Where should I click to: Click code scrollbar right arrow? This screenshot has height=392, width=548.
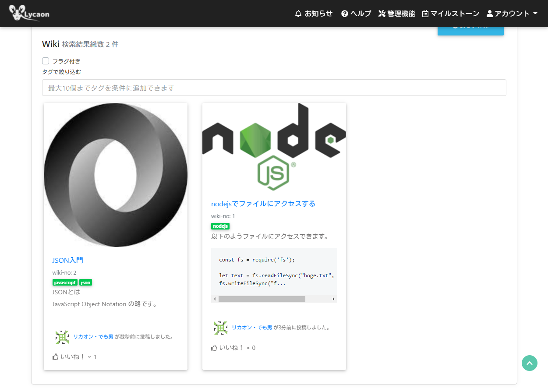coord(334,299)
